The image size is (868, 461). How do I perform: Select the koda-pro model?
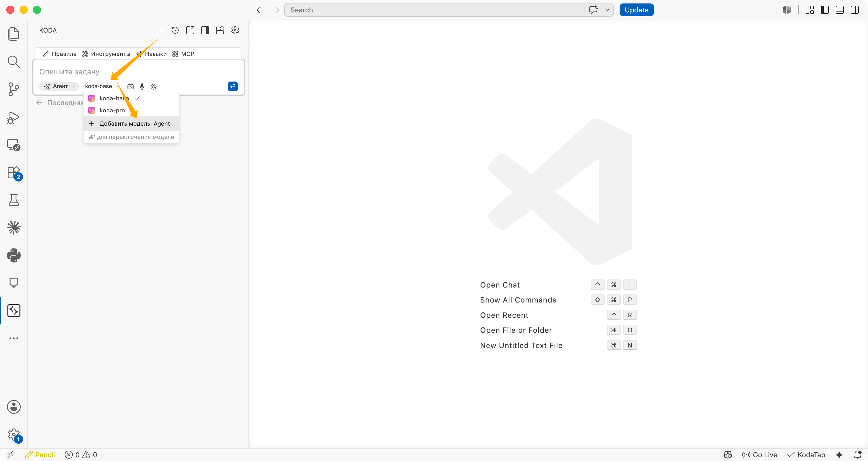click(131, 111)
